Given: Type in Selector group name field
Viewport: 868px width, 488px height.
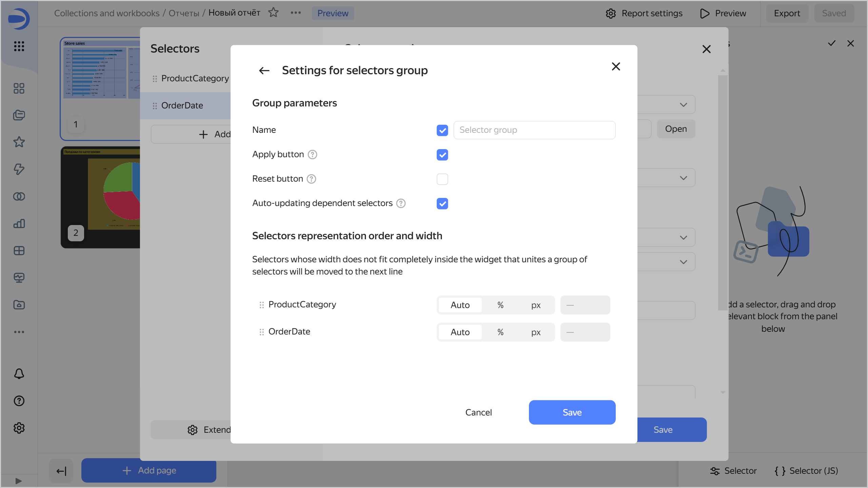Looking at the screenshot, I should point(534,130).
